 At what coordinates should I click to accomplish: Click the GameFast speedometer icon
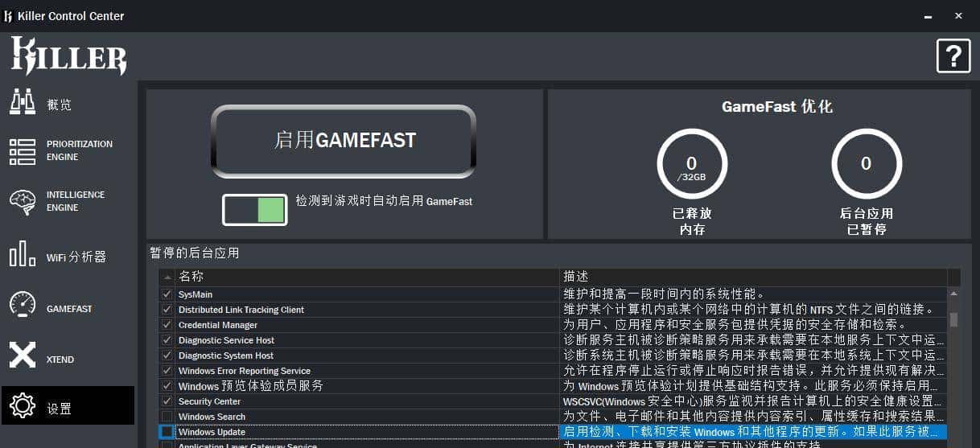coord(23,305)
